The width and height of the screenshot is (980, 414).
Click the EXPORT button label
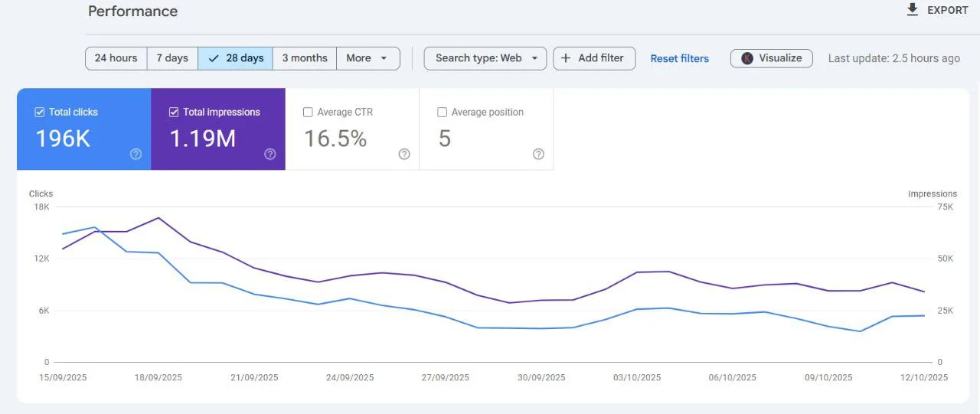948,10
